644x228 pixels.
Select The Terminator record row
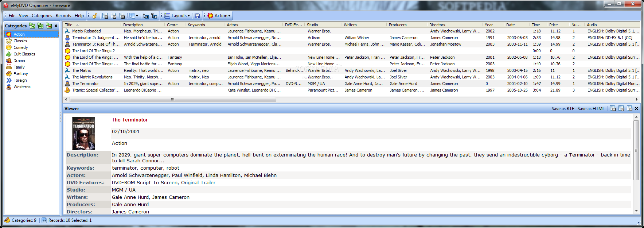pyautogui.click(x=352, y=84)
